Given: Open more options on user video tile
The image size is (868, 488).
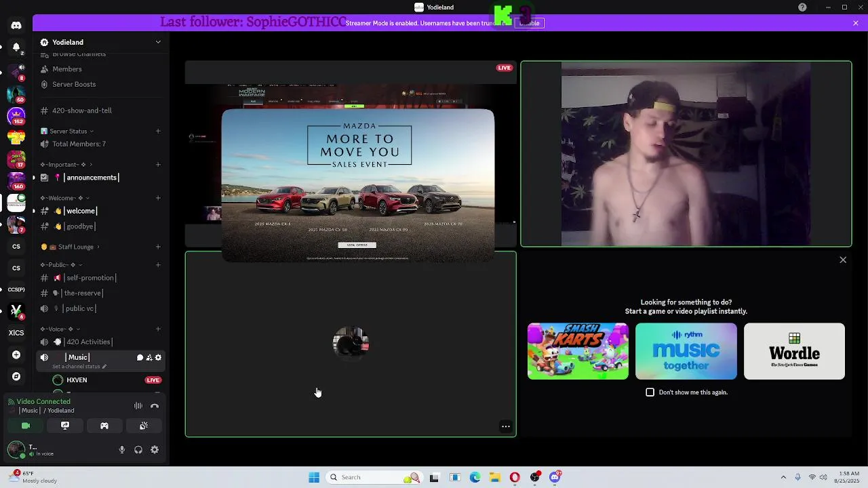Looking at the screenshot, I should (x=505, y=426).
